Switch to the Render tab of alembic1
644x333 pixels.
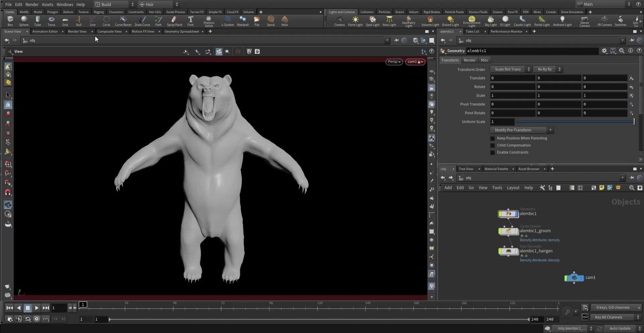pyautogui.click(x=469, y=60)
